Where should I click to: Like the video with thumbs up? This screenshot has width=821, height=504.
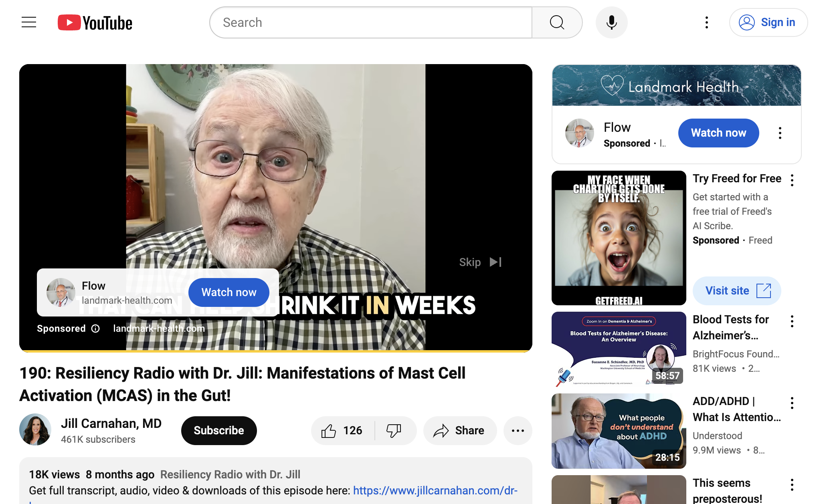(x=342, y=431)
